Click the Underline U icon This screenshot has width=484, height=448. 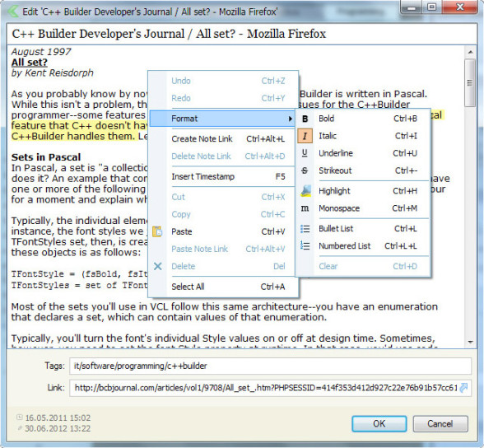point(305,153)
